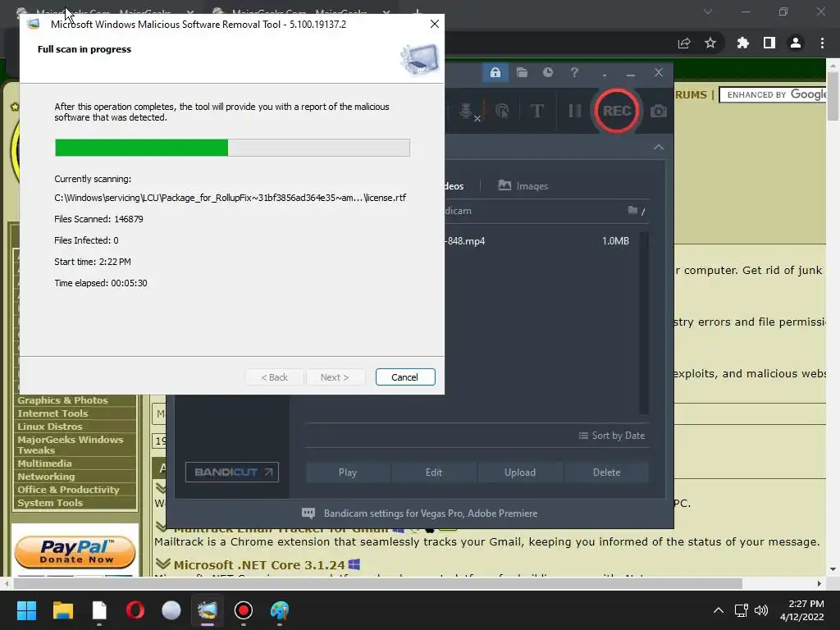Click PayPal Donate Now button

coord(75,552)
